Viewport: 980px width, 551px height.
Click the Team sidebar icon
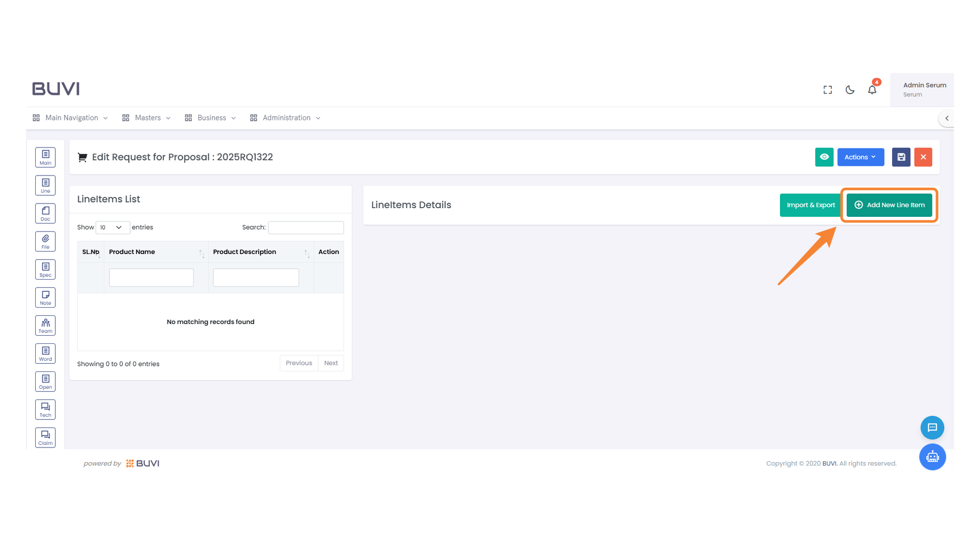coord(45,325)
